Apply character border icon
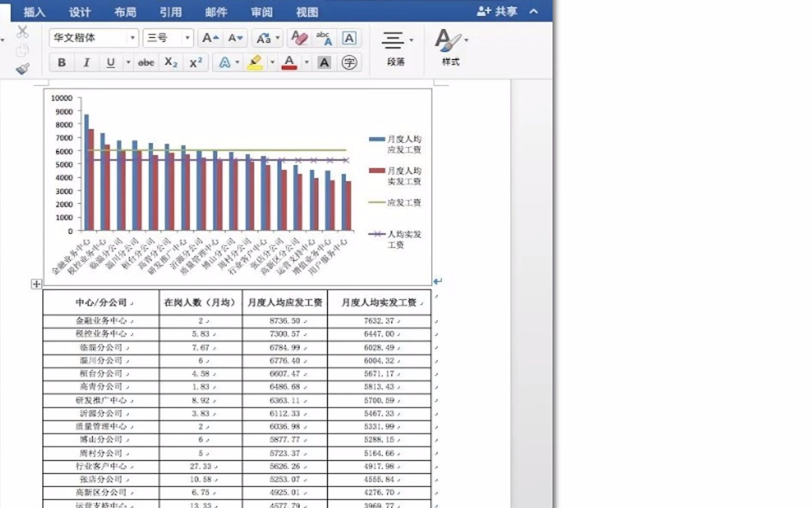 click(x=349, y=38)
